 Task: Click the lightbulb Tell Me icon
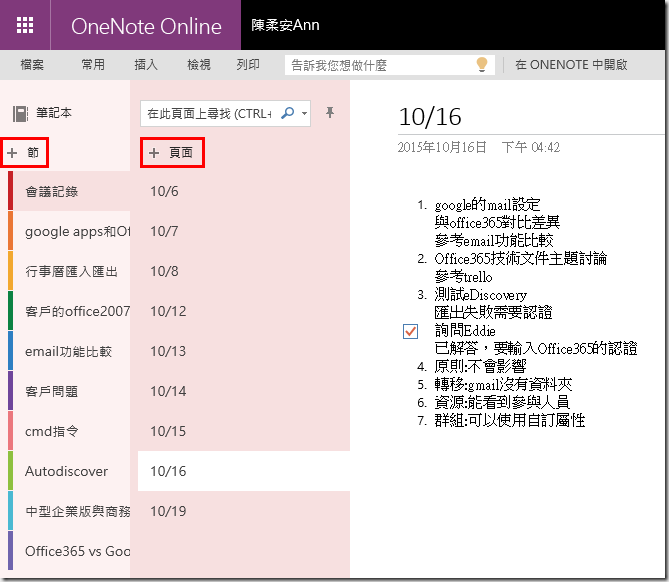point(482,65)
